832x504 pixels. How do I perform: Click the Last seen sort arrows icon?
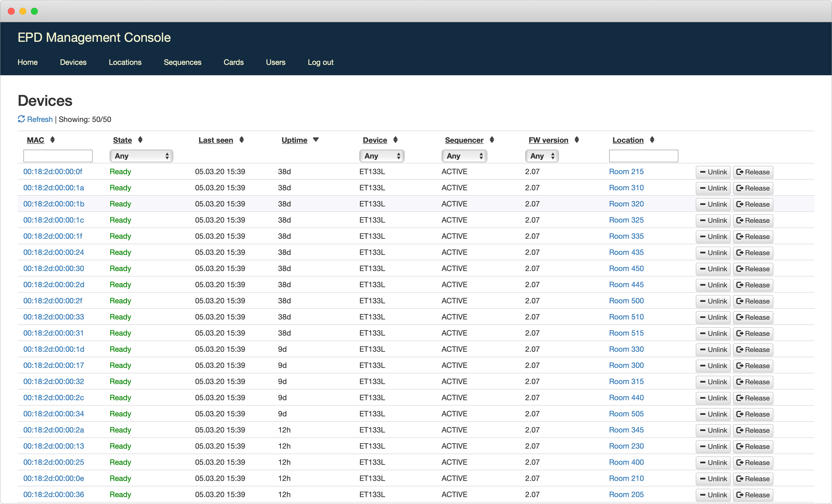click(241, 140)
